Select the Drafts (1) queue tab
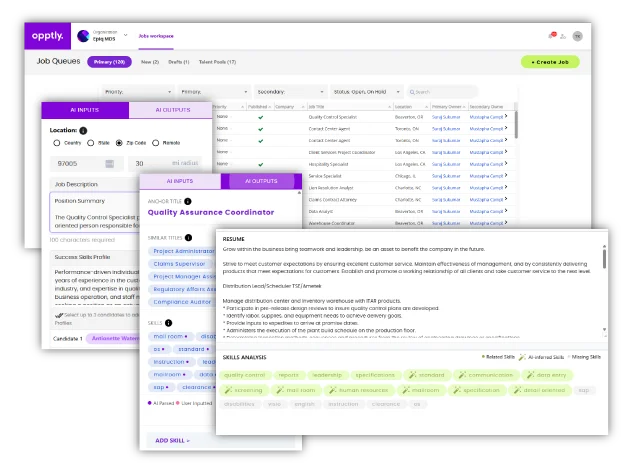The height and width of the screenshot is (475, 622). [x=179, y=62]
